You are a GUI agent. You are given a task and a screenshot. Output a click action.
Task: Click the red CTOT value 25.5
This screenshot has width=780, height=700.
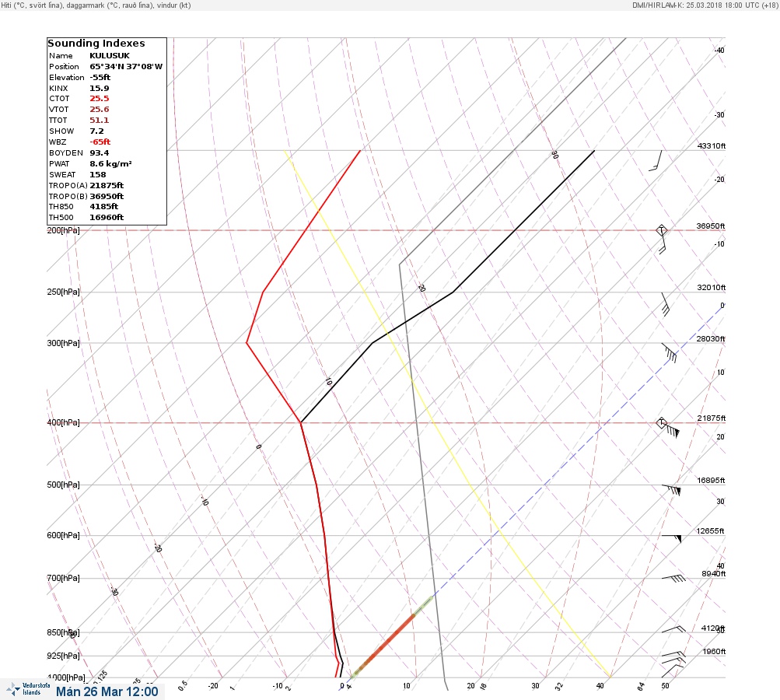coord(100,99)
